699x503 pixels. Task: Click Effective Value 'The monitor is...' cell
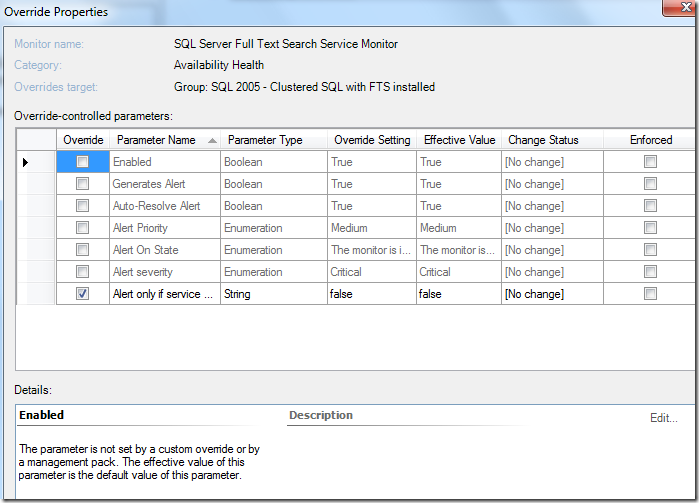coord(459,250)
